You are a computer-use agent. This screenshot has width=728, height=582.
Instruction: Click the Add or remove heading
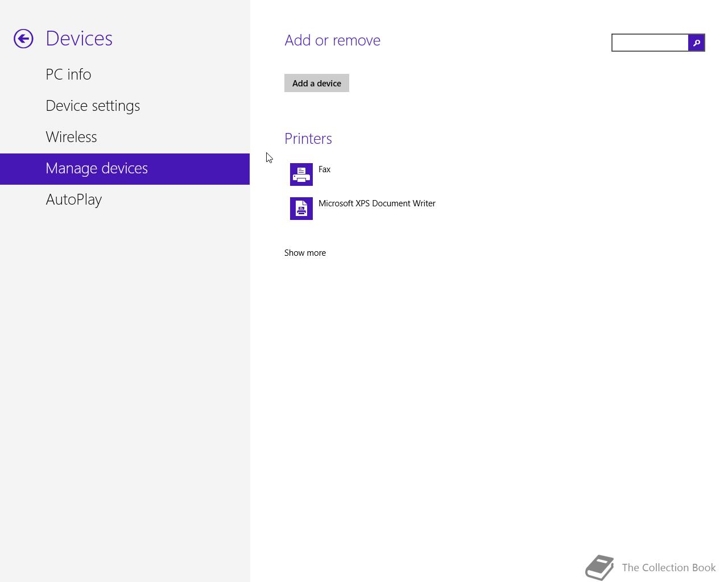coord(333,40)
